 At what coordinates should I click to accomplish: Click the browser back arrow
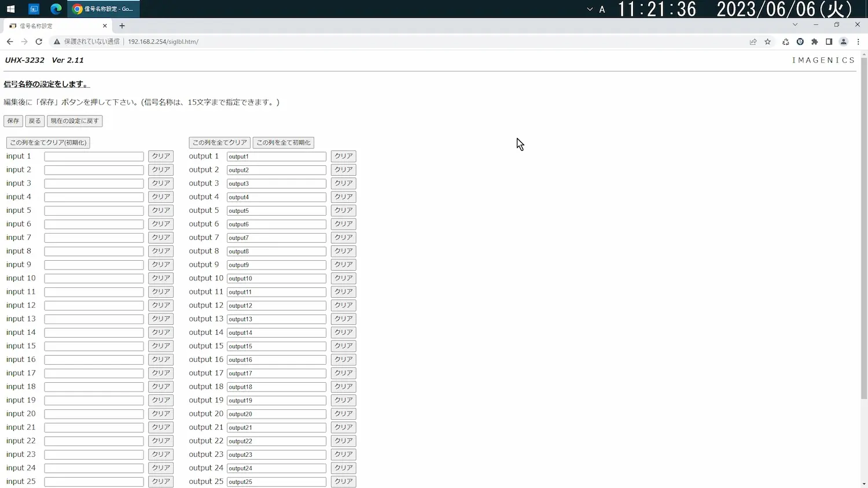pos(10,42)
